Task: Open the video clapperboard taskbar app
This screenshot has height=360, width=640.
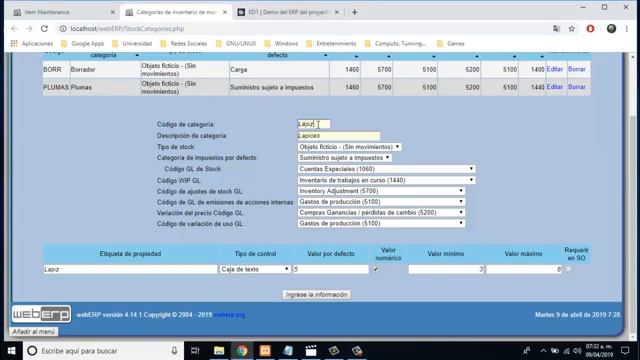Action: 311,351
